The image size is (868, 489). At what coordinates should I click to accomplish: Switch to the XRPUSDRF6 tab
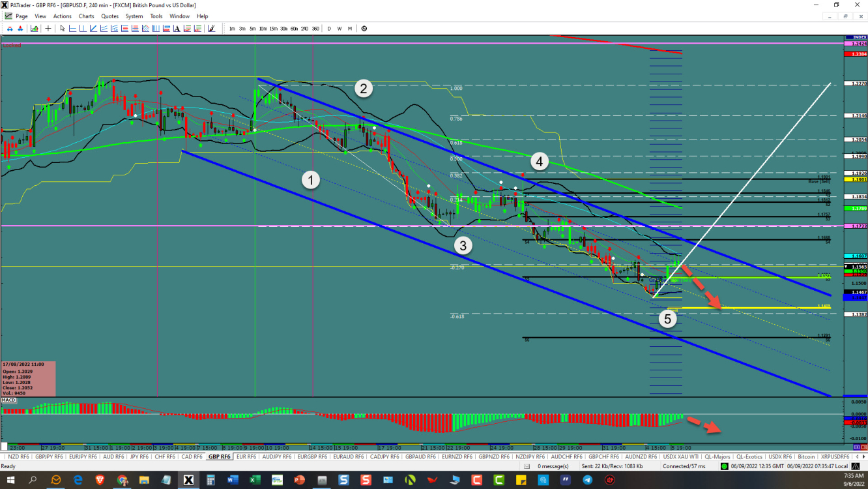835,456
